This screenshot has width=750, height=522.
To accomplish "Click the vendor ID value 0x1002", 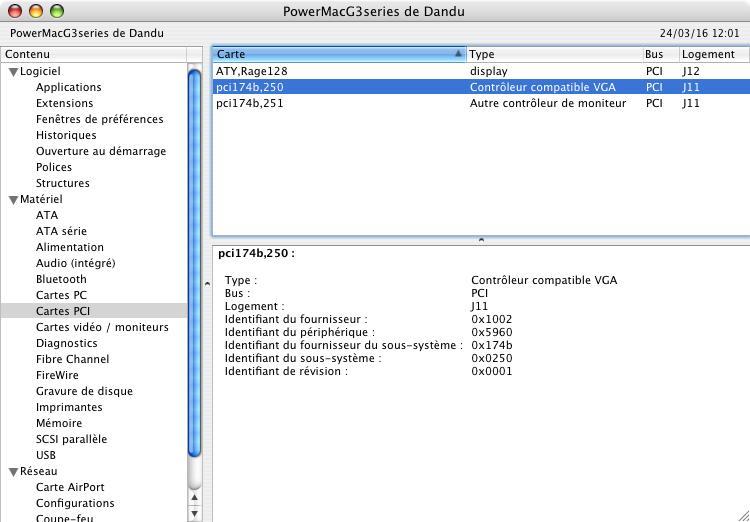I will tap(492, 319).
